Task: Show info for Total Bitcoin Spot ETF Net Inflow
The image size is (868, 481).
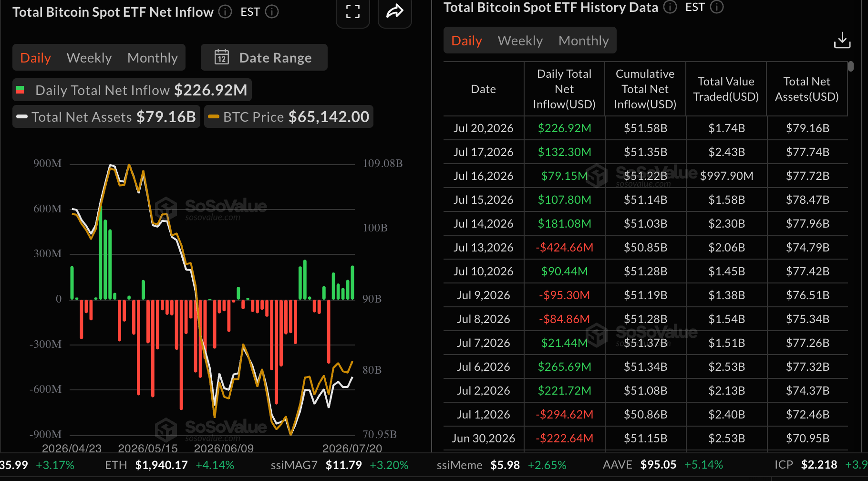Action: click(225, 12)
